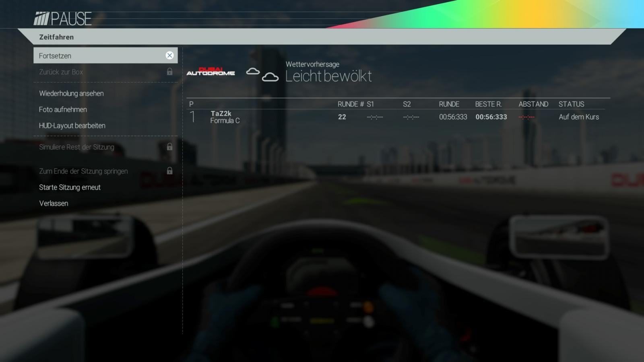This screenshot has width=644, height=362.
Task: Click the P column header
Action: click(x=191, y=104)
